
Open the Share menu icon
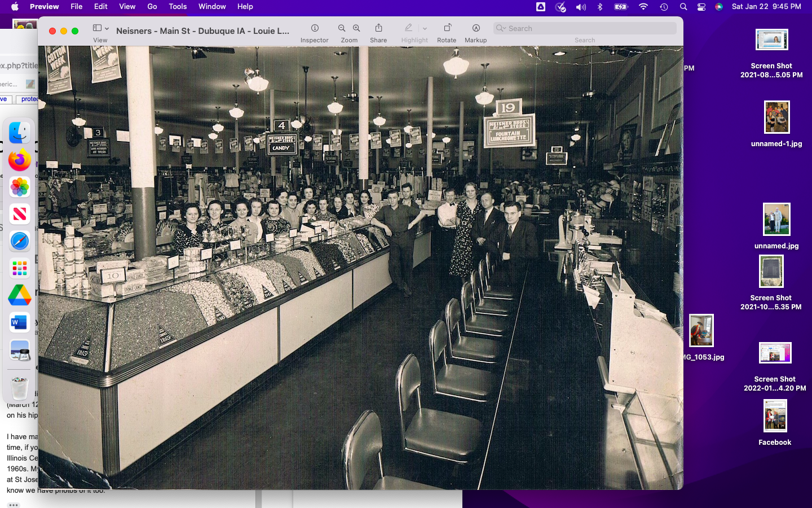378,28
